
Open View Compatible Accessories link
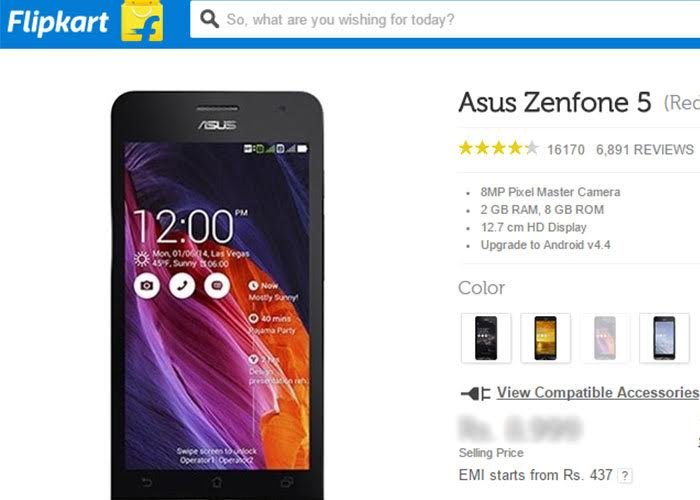(598, 392)
